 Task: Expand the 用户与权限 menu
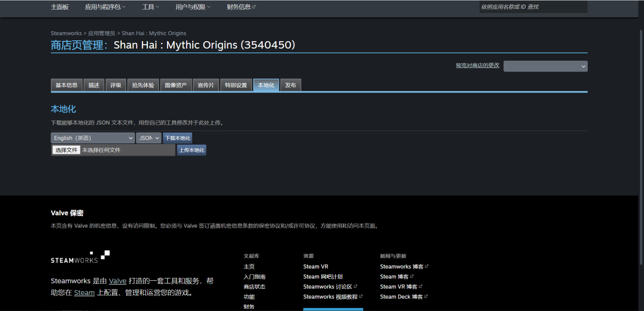[x=193, y=7]
